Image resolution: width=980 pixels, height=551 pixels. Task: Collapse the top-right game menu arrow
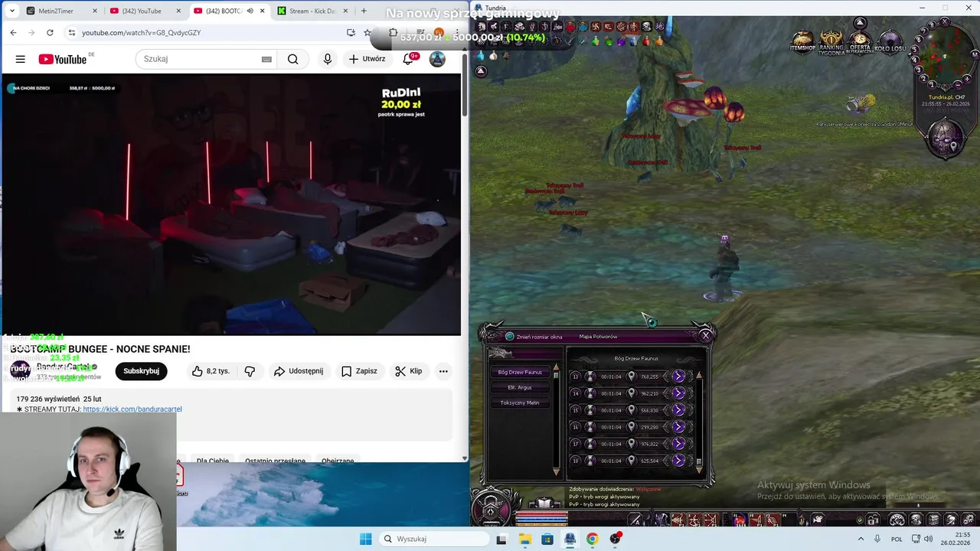861,23
